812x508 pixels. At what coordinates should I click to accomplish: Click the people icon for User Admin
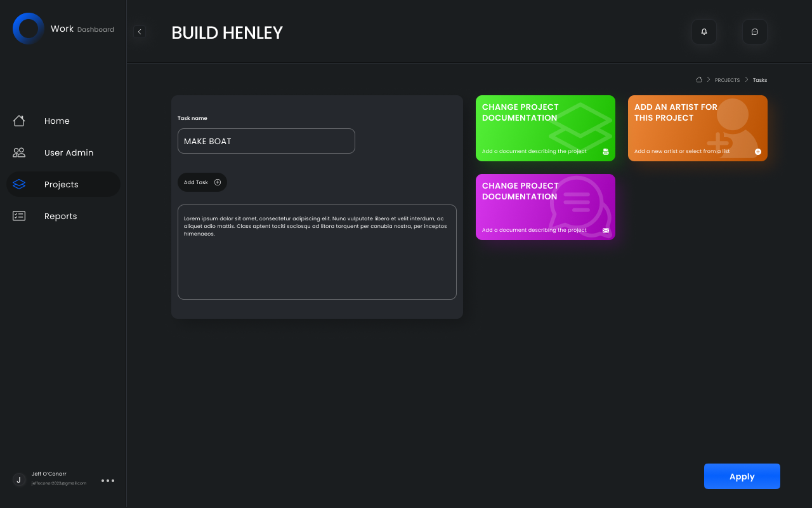[x=19, y=152]
